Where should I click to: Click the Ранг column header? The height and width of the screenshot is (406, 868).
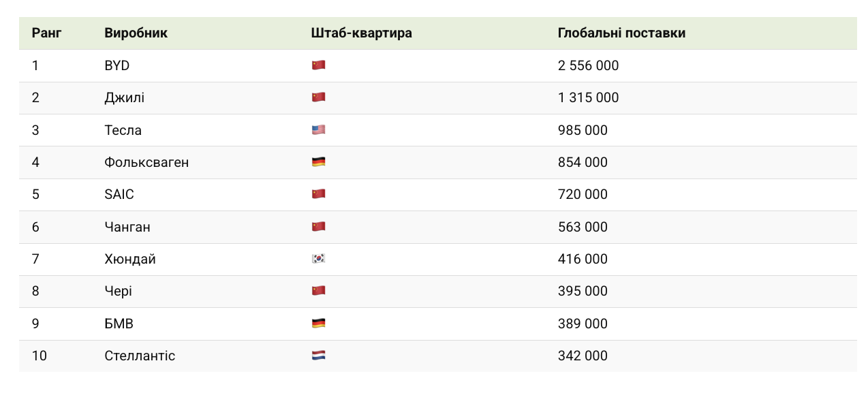(46, 33)
